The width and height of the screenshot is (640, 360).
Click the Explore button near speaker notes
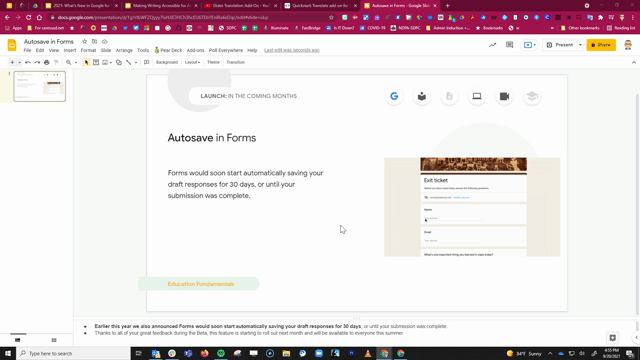tap(612, 338)
